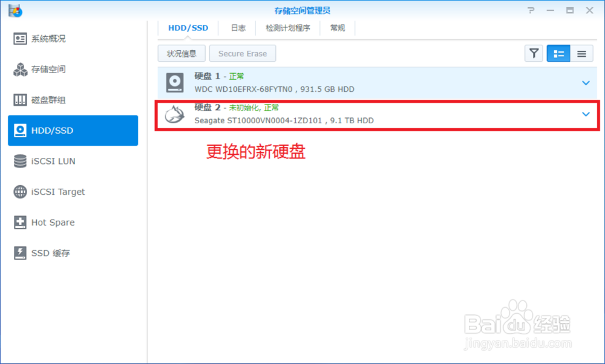Switch to compact list view
605x364 pixels.
click(x=581, y=54)
